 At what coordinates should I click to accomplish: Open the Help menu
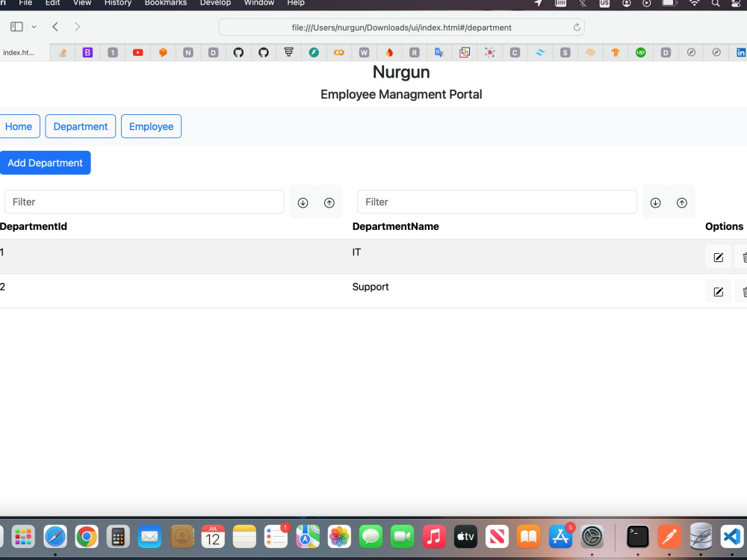pos(295,3)
